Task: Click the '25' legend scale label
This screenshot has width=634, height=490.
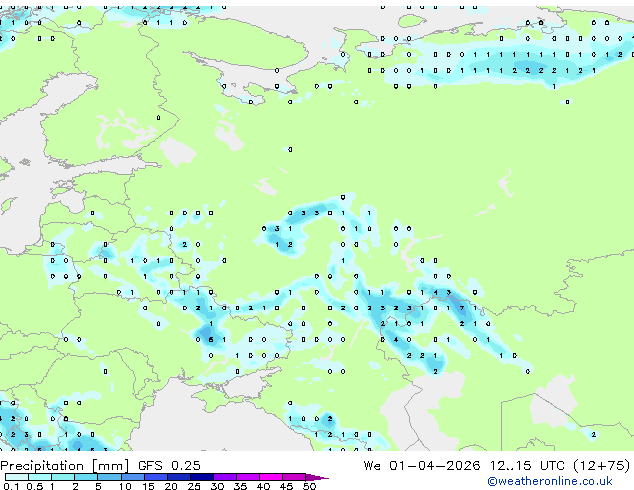Action: [194, 486]
